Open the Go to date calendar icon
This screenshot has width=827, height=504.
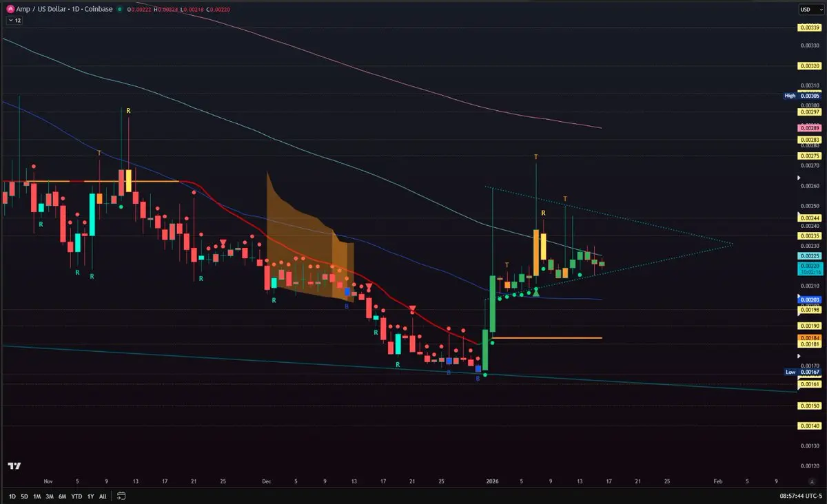121,496
